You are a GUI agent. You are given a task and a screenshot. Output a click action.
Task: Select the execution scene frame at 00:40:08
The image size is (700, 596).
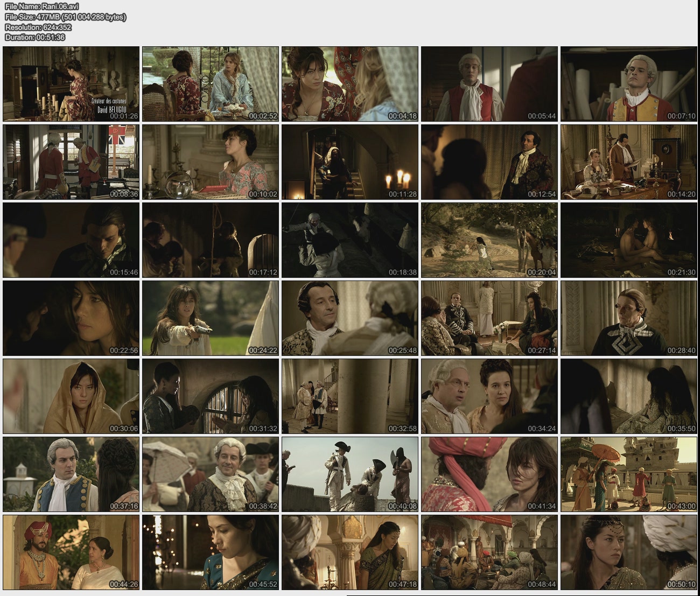click(x=350, y=474)
